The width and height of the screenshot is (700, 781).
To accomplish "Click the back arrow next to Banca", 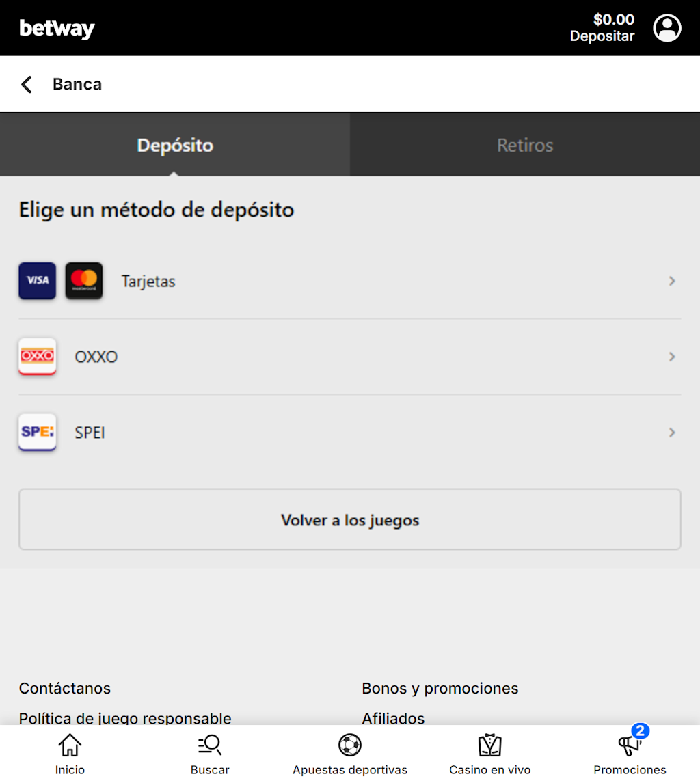I will [25, 83].
